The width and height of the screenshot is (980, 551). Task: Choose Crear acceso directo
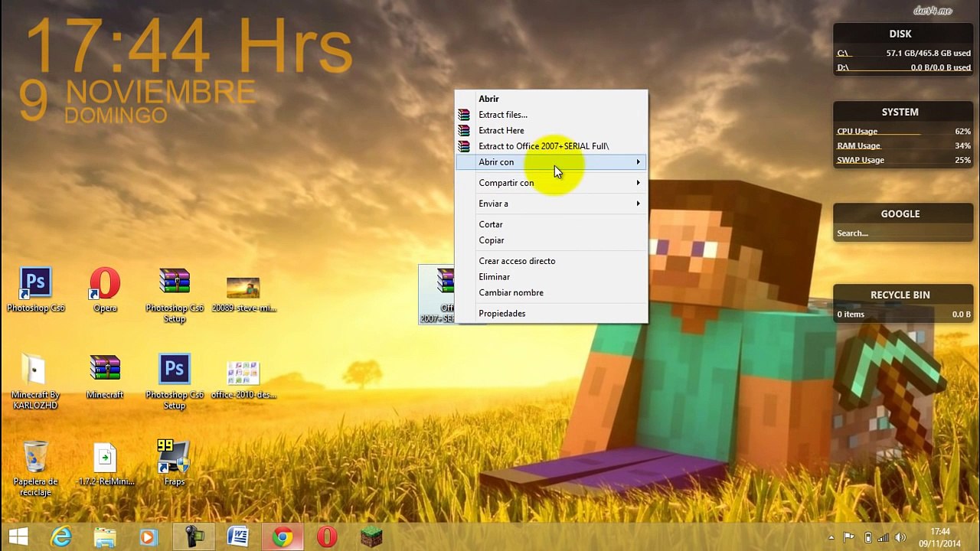(x=551, y=261)
